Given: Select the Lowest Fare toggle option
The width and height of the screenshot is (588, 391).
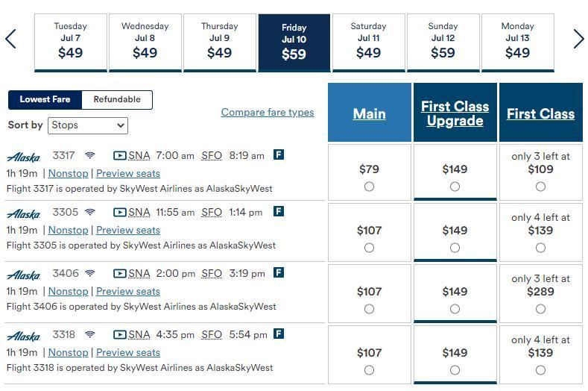Looking at the screenshot, I should (x=45, y=99).
